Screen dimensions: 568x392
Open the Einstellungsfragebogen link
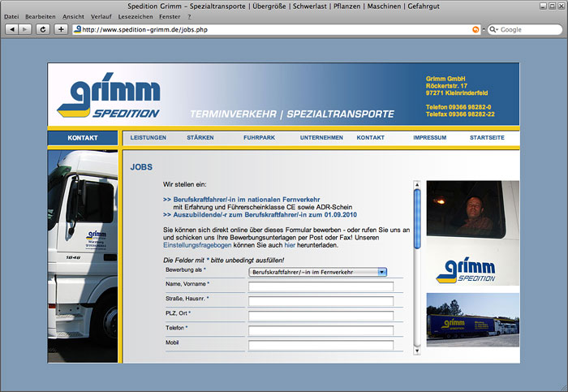(x=197, y=245)
